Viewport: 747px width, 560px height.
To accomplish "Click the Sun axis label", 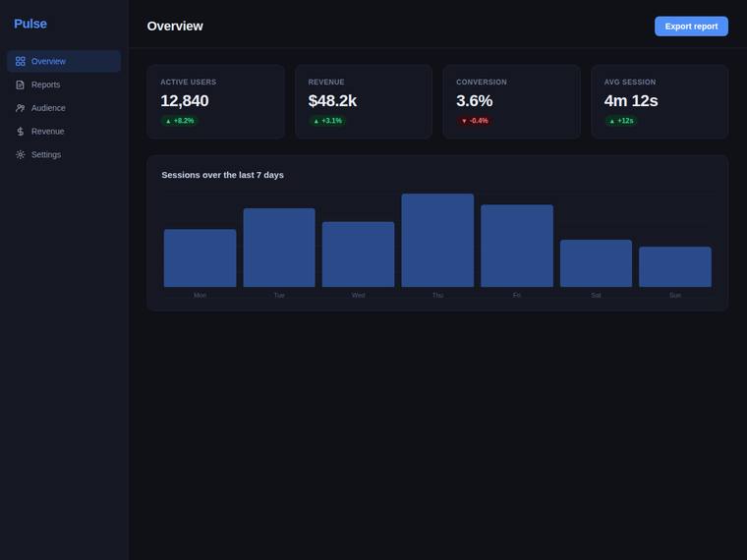I will click(x=675, y=296).
